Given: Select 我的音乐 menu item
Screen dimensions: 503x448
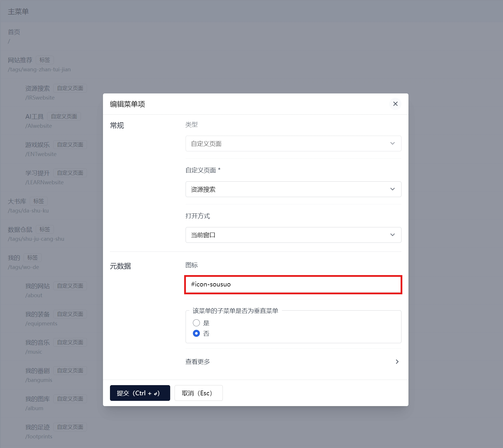Looking at the screenshot, I should pos(38,343).
